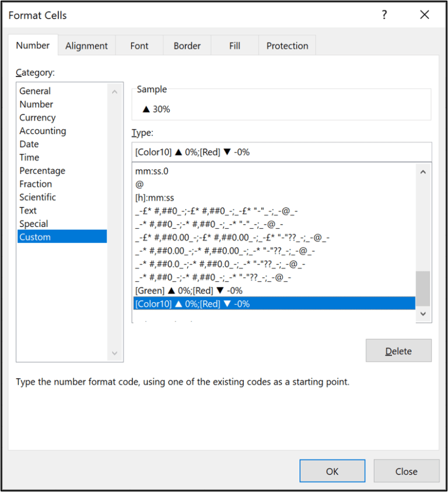This screenshot has height=492, width=448.
Task: Select the Protection tab
Action: tap(286, 45)
